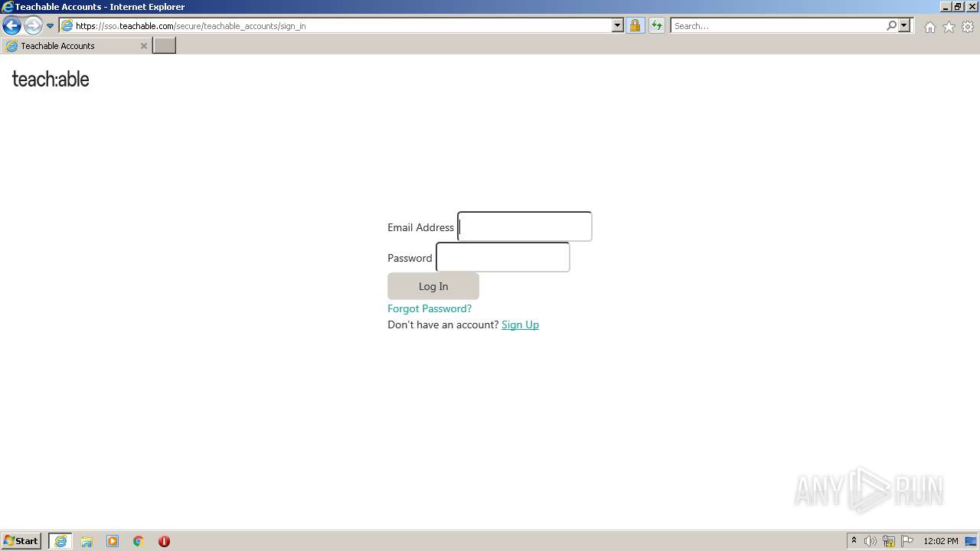Click the Password input field
980x551 pixels.
tap(503, 257)
